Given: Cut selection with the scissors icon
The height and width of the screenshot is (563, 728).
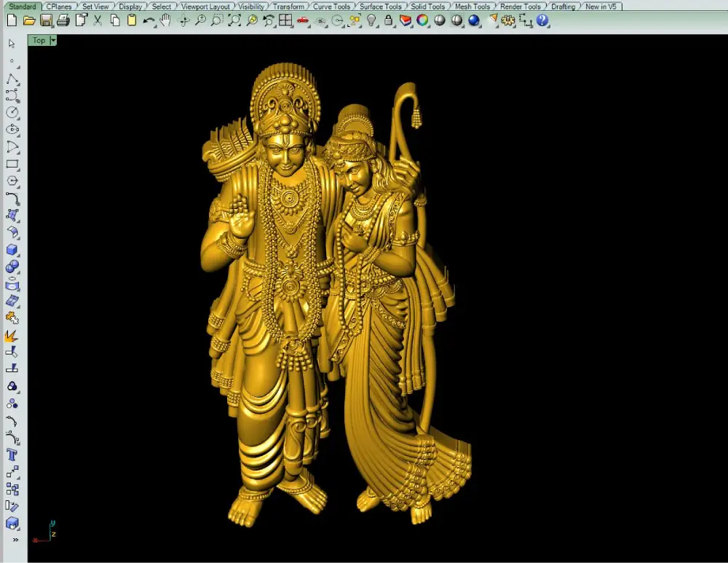Looking at the screenshot, I should point(98,20).
